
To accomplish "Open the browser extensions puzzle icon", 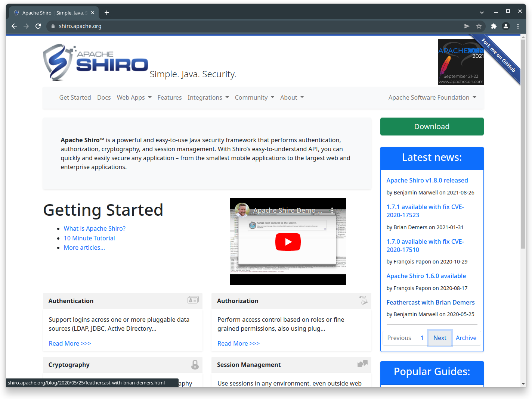I will [x=494, y=26].
